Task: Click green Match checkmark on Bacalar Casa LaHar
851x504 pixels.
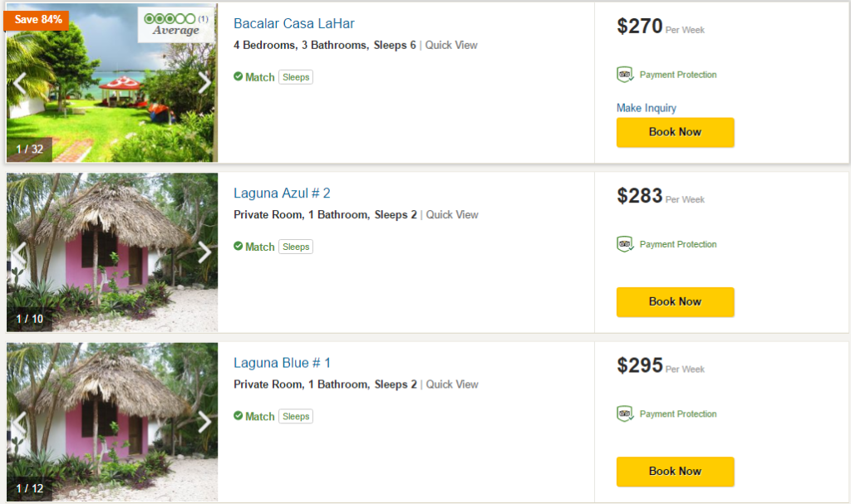Action: pyautogui.click(x=239, y=76)
